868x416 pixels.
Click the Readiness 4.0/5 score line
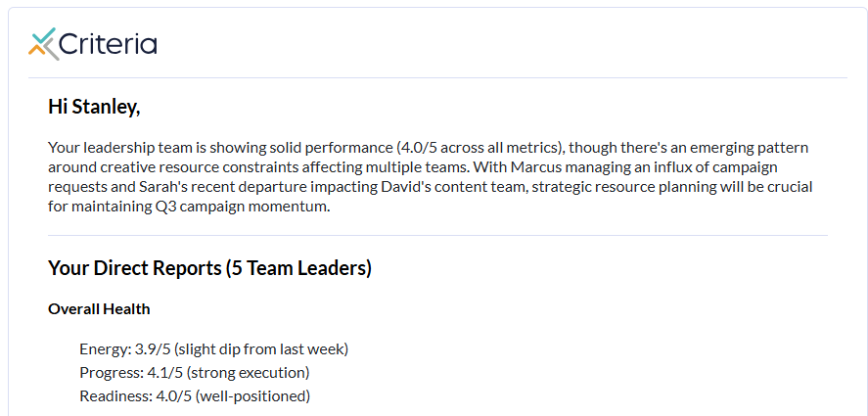pos(194,396)
